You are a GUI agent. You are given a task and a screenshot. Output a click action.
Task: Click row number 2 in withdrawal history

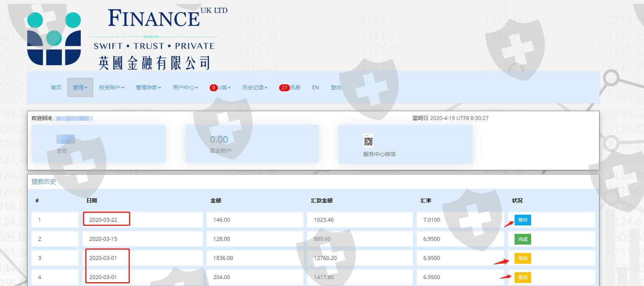pos(40,239)
